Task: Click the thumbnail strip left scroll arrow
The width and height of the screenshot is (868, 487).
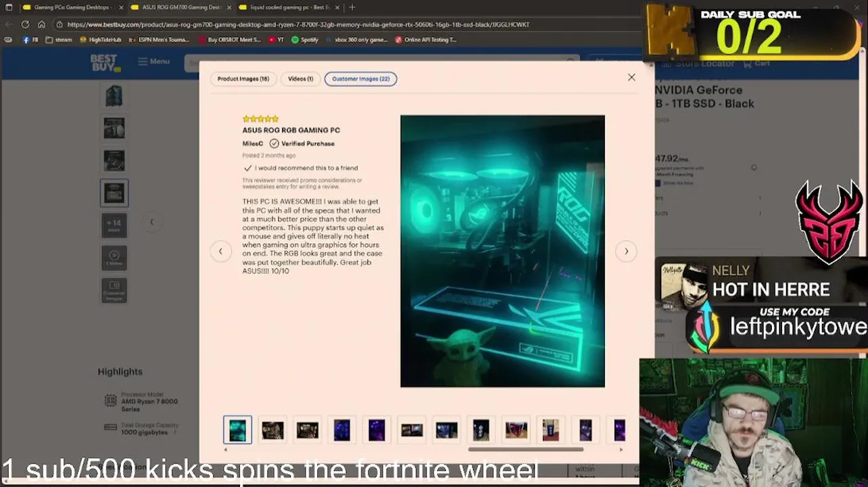Action: tap(226, 449)
